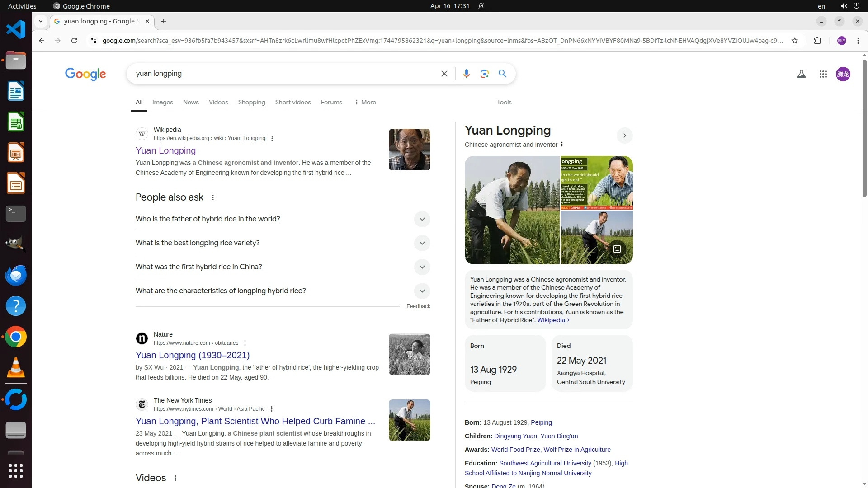868x488 pixels.
Task: Click the Tools button under search
Action: [504, 103]
